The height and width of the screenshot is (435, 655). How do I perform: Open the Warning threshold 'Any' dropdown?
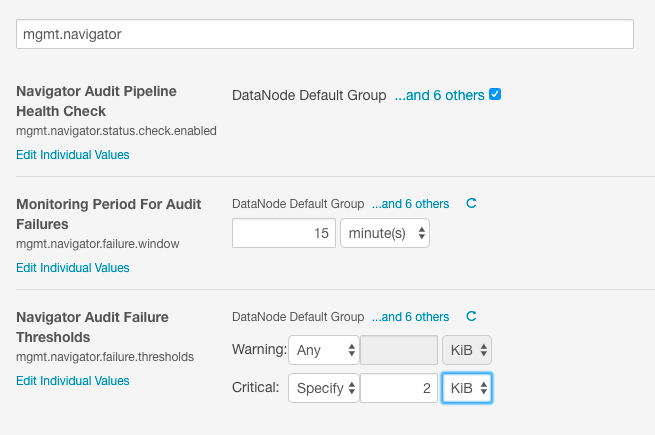[x=323, y=350]
